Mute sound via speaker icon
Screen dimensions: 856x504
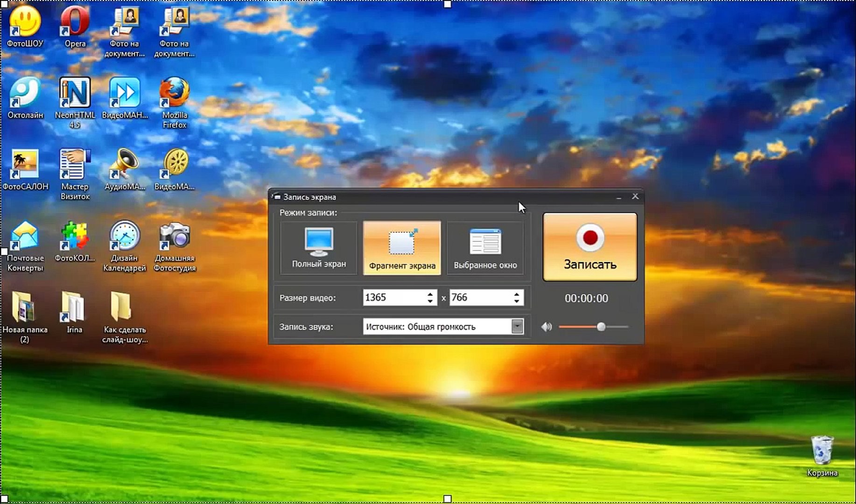[546, 327]
